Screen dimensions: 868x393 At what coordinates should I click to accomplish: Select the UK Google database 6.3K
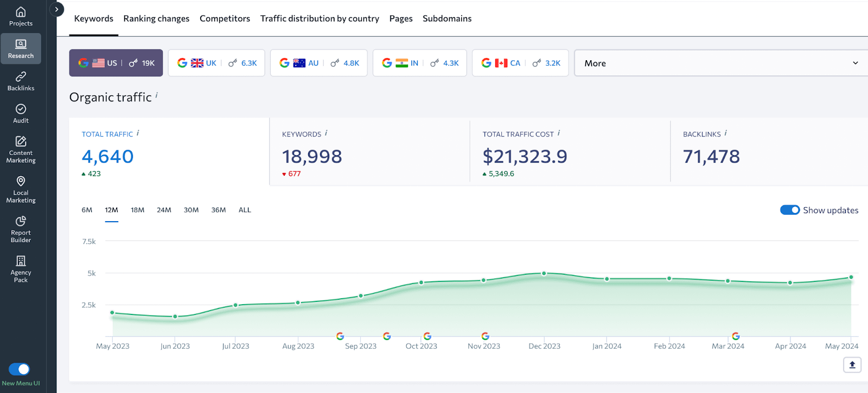click(x=216, y=63)
